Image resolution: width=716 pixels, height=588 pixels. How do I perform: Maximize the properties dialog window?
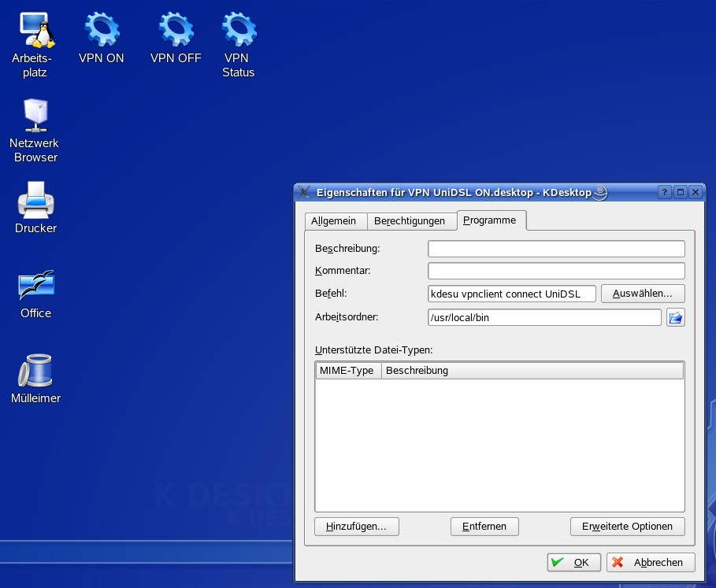tap(680, 192)
